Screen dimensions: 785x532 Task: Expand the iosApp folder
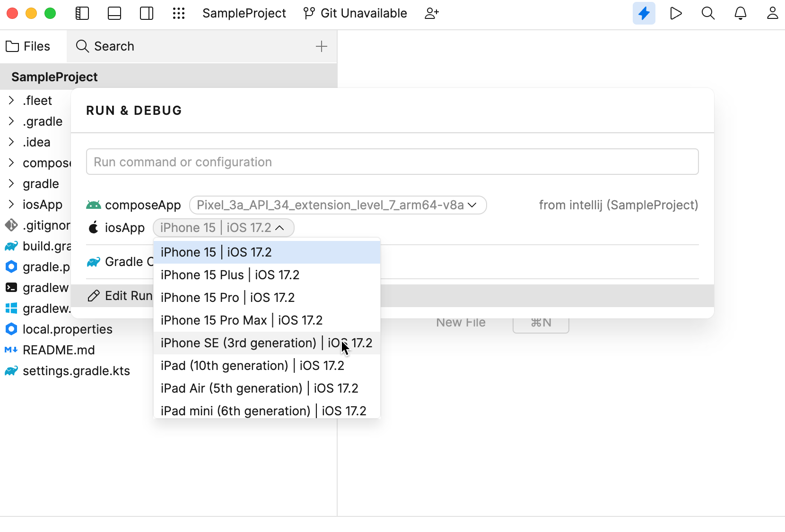point(11,205)
